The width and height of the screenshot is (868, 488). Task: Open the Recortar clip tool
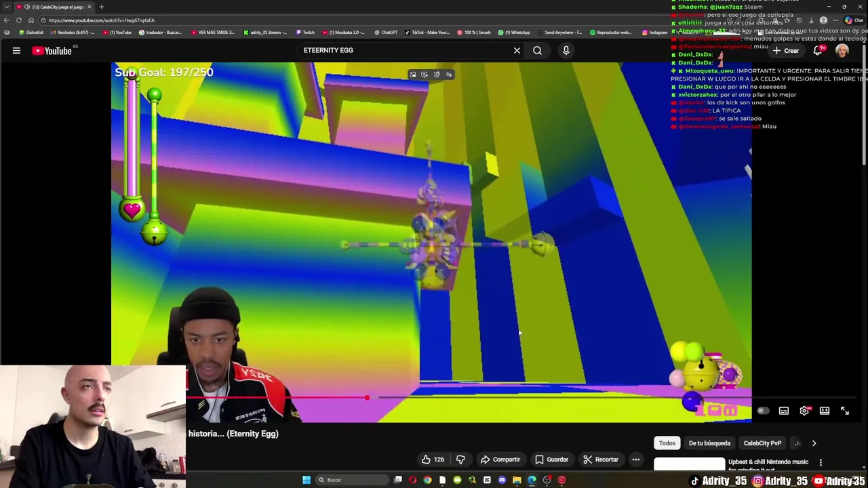pos(601,460)
